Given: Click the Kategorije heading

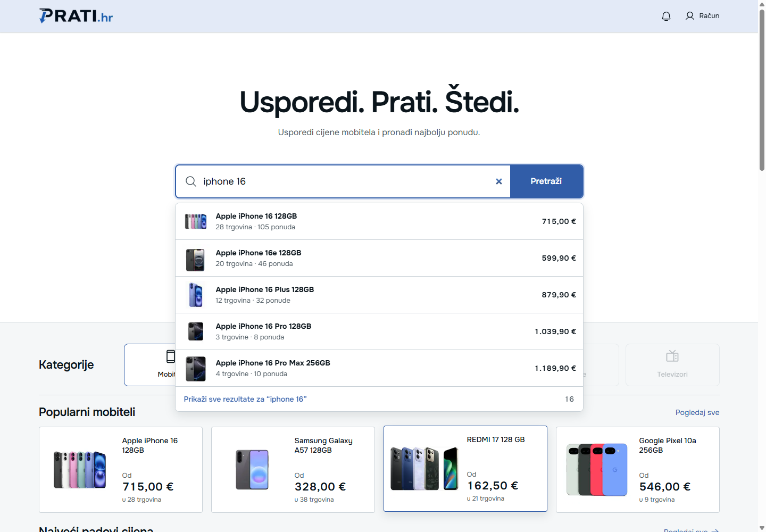Looking at the screenshot, I should coord(66,365).
